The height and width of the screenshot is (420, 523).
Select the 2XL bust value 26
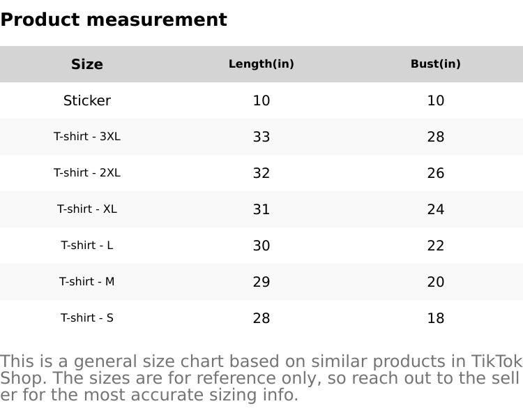(x=436, y=173)
